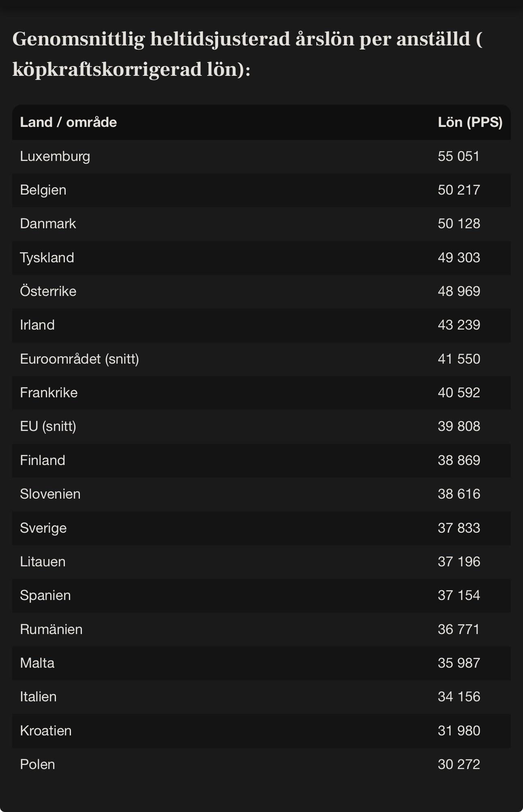This screenshot has height=812, width=523.
Task: Click the Finland country cell
Action: click(x=43, y=461)
